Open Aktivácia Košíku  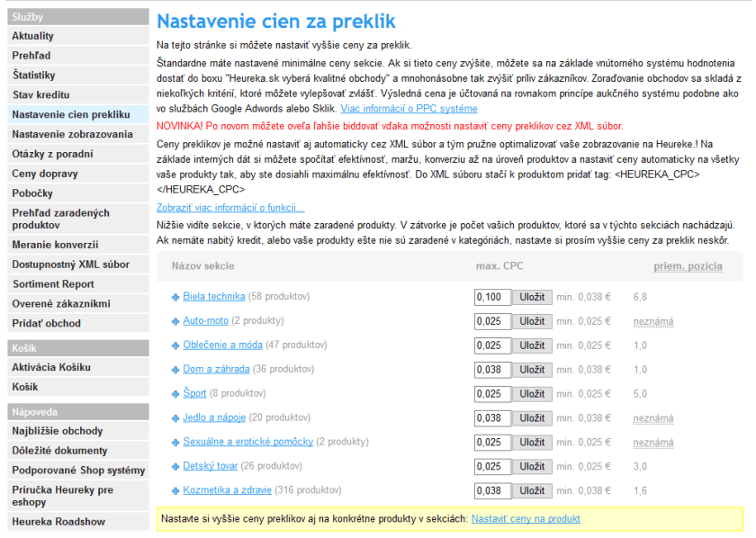[78, 367]
